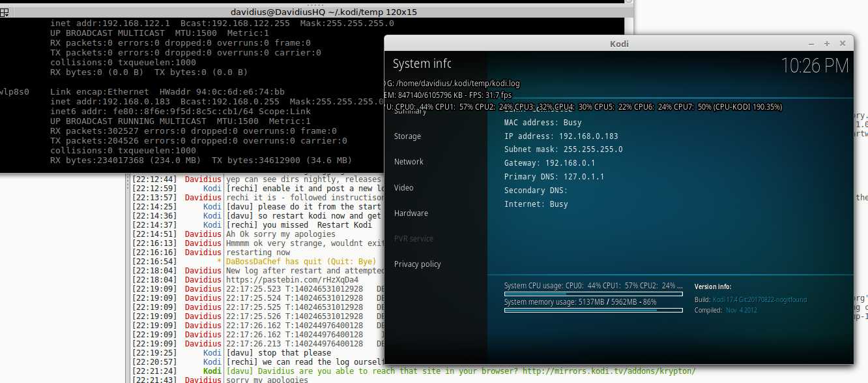Image resolution: width=868 pixels, height=383 pixels.
Task: Click the 'Version info:' label
Action: pos(713,286)
